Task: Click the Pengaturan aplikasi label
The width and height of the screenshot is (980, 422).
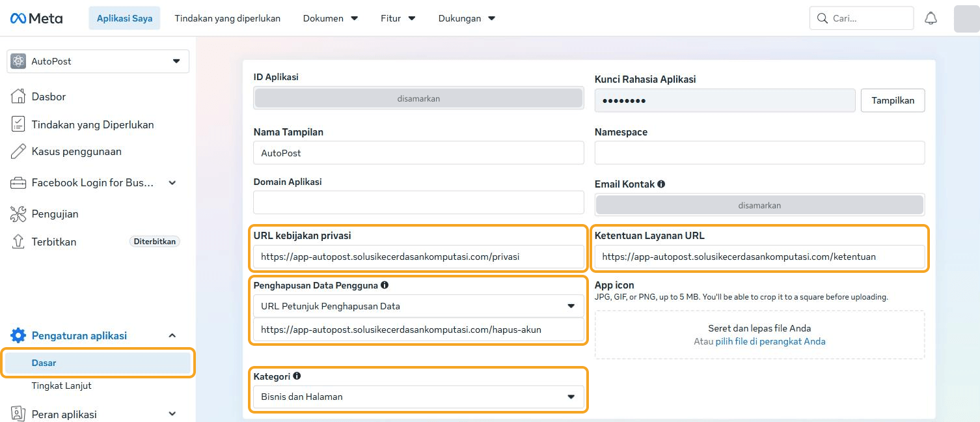Action: click(x=79, y=336)
